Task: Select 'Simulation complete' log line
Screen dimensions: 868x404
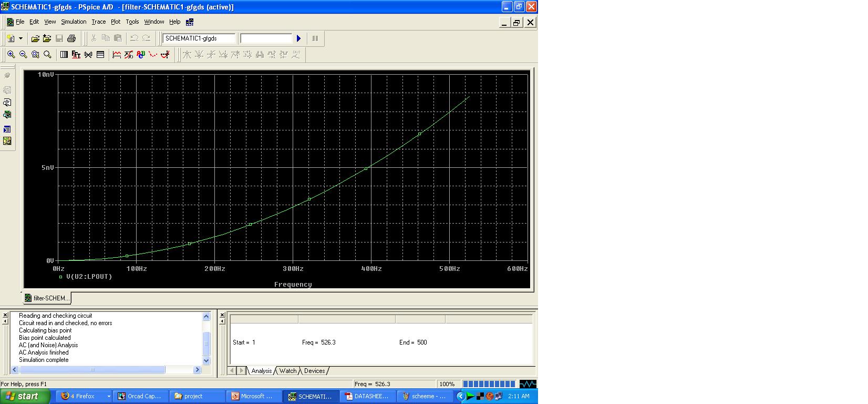Action: pos(44,360)
